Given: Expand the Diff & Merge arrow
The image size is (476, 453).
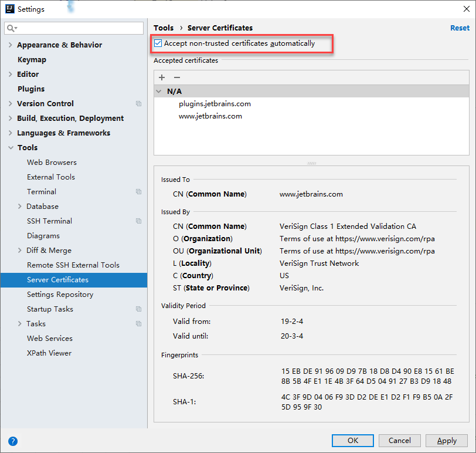Looking at the screenshot, I should (x=20, y=251).
